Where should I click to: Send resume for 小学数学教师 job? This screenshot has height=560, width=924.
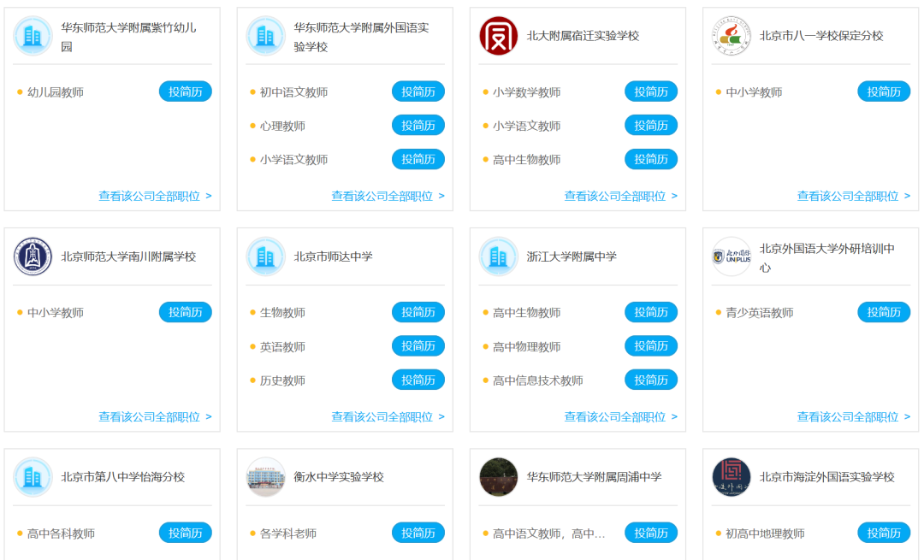(x=651, y=91)
